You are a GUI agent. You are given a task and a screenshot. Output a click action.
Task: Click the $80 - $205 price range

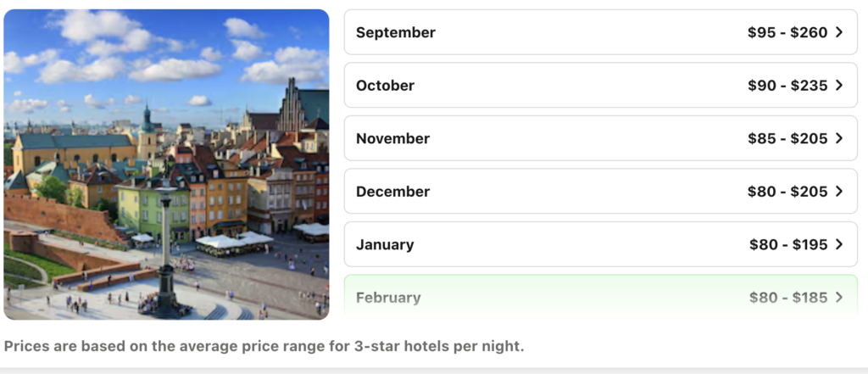click(787, 192)
